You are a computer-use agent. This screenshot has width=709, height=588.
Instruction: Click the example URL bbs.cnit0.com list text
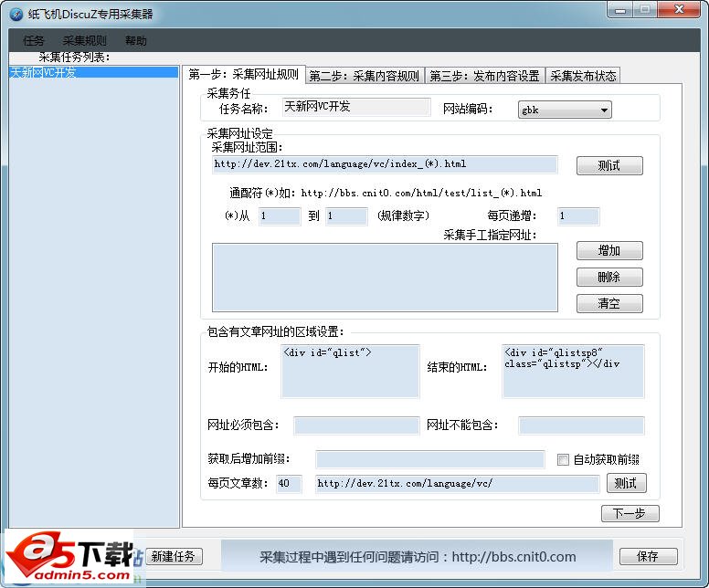(x=421, y=194)
